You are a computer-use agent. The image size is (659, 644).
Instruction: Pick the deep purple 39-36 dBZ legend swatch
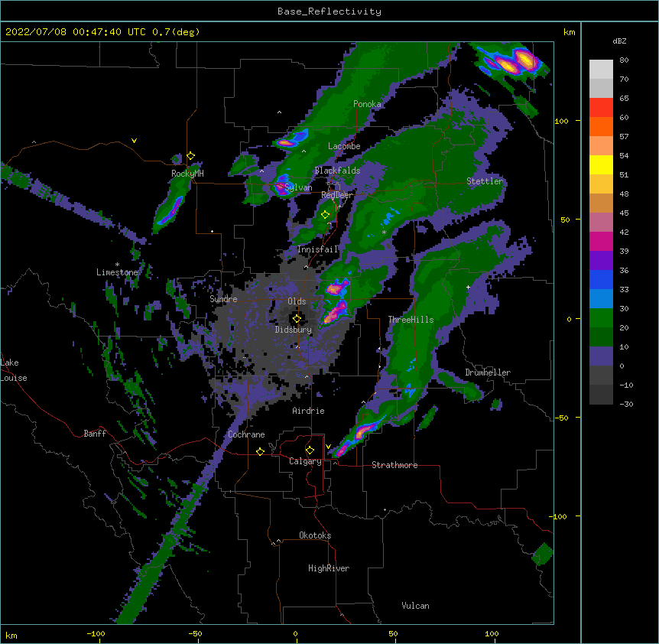pyautogui.click(x=601, y=261)
